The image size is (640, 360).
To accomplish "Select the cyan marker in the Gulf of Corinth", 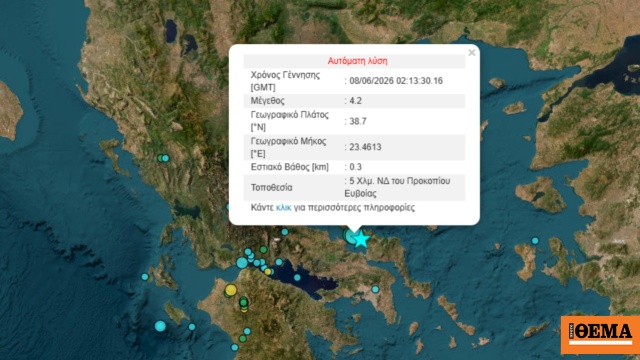I will pos(297,278).
